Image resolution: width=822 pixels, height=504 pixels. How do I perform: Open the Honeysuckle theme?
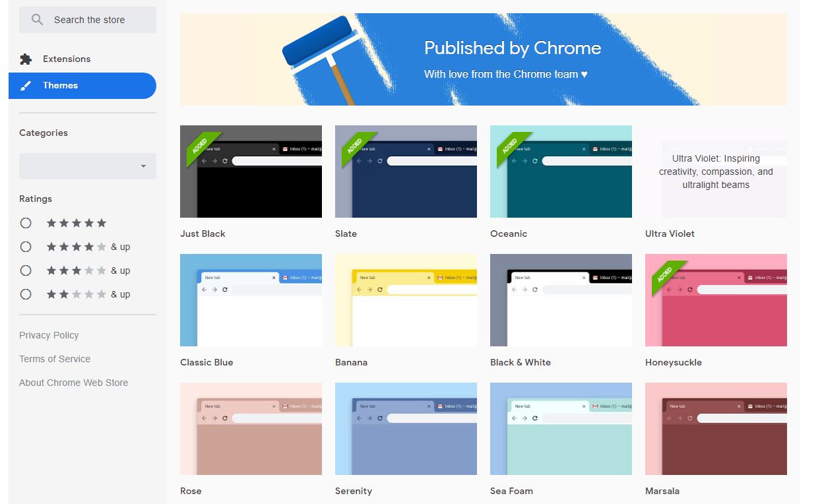pos(716,300)
